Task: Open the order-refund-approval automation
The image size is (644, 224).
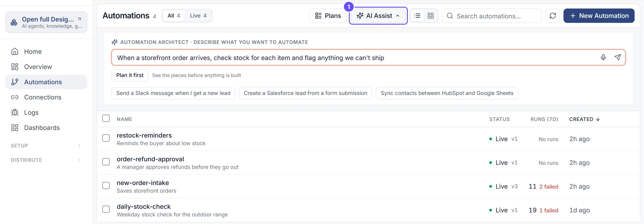Action: (150, 159)
